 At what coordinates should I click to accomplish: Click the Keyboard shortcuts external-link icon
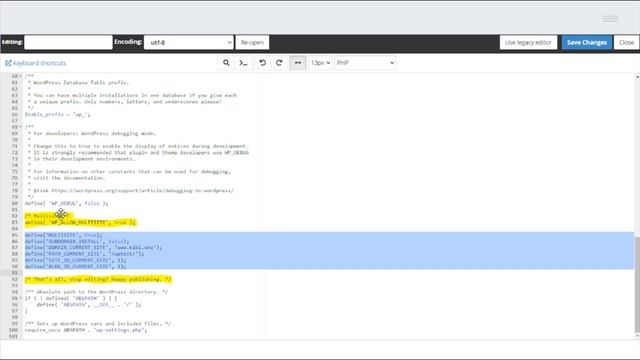coord(8,63)
